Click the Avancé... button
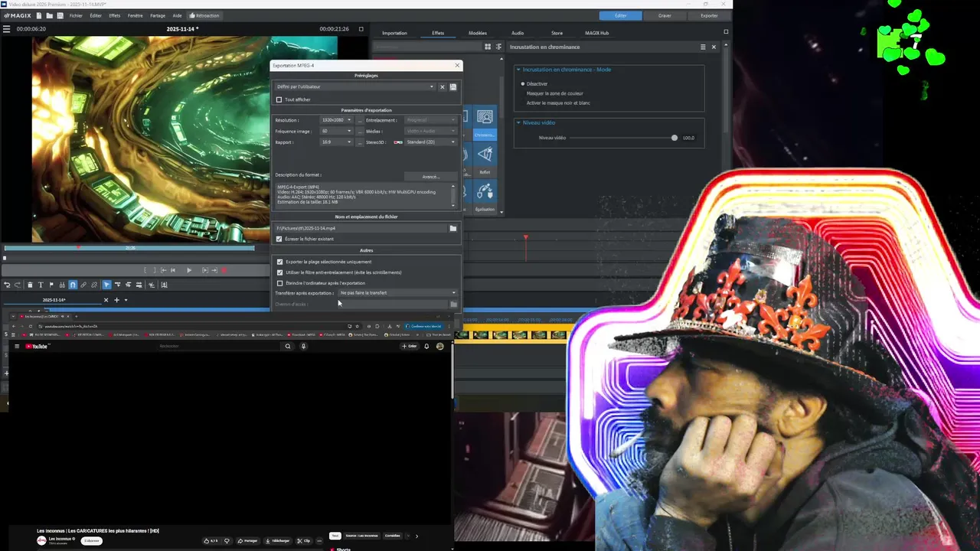Screen dimensions: 980x551 430,177
